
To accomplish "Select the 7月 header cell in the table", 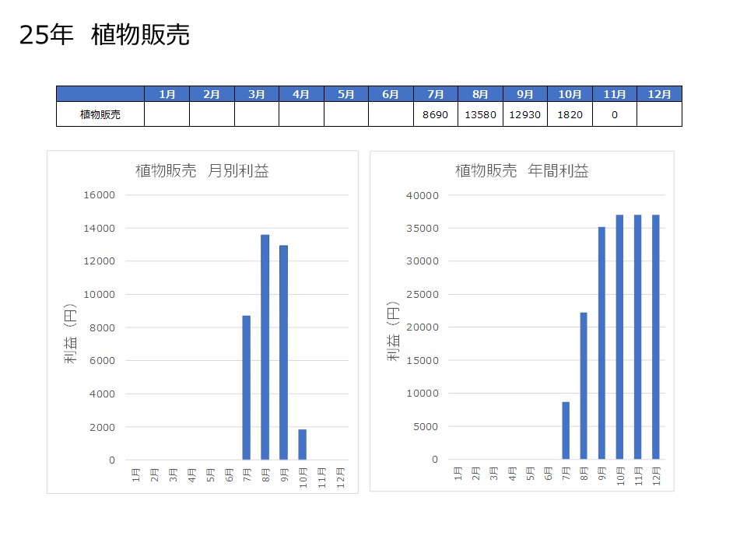I will pyautogui.click(x=436, y=94).
